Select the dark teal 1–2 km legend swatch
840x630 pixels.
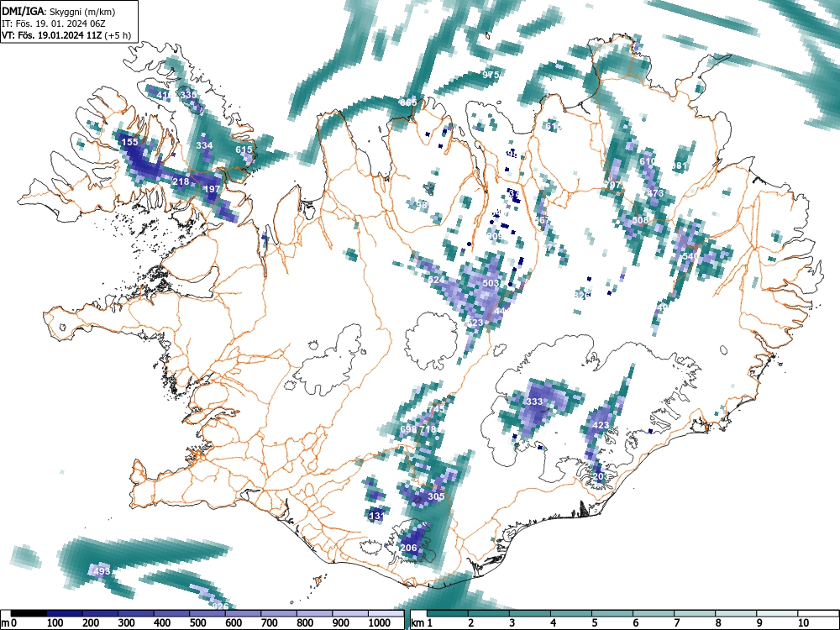coord(448,613)
